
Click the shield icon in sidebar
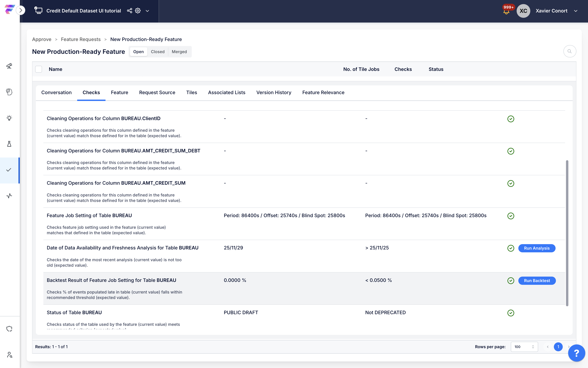(9, 329)
